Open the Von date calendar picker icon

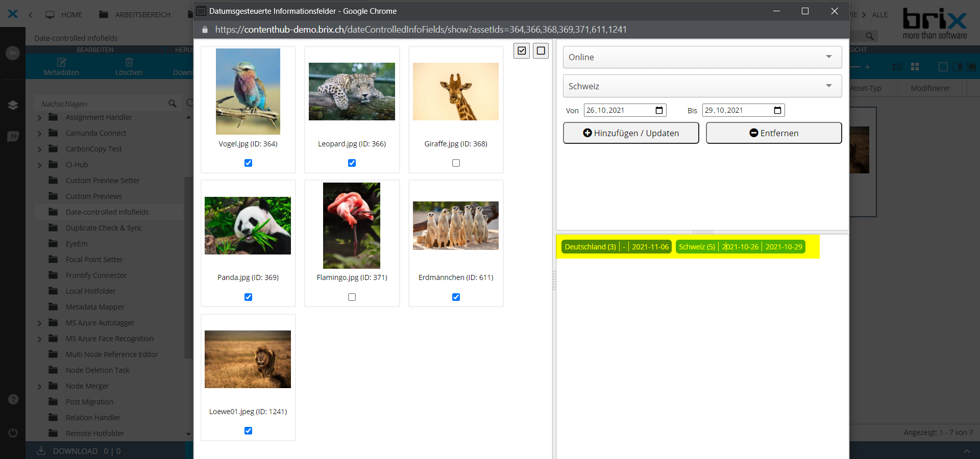click(659, 110)
